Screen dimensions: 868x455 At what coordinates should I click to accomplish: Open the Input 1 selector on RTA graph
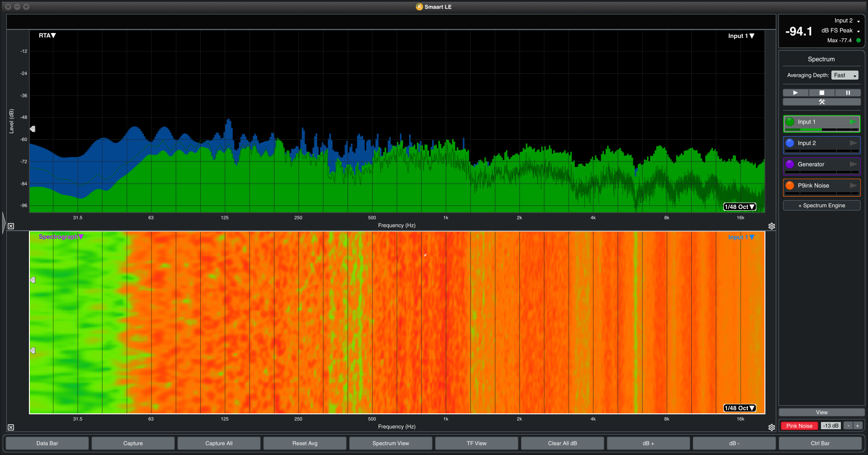[x=741, y=36]
